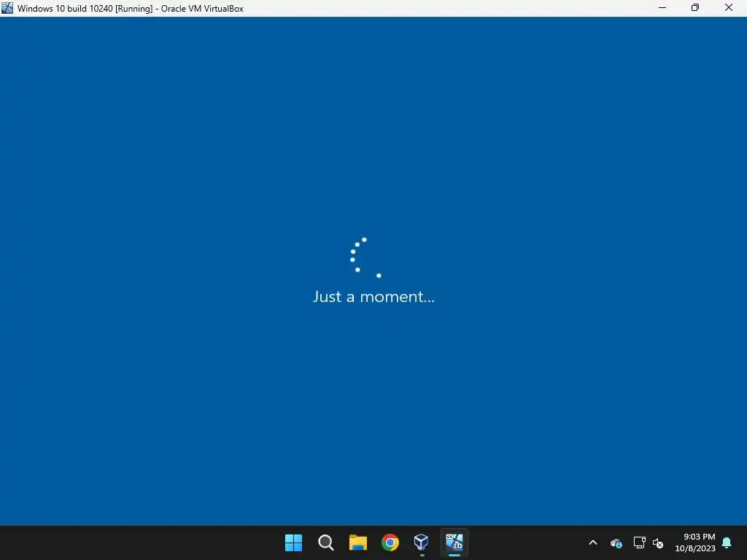Open network display tray icon

click(639, 542)
